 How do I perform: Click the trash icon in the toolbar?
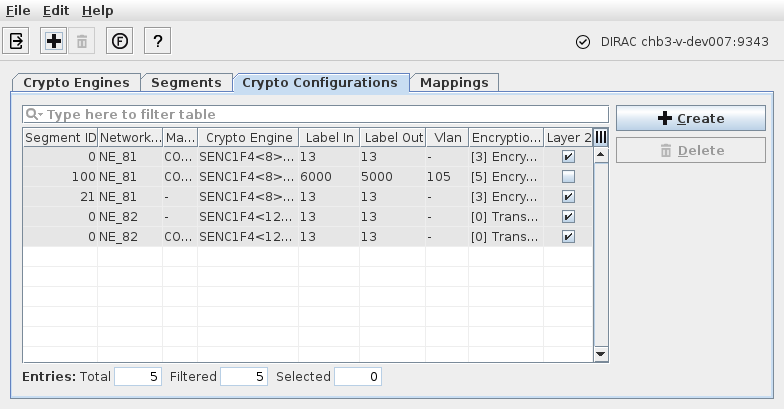point(82,41)
